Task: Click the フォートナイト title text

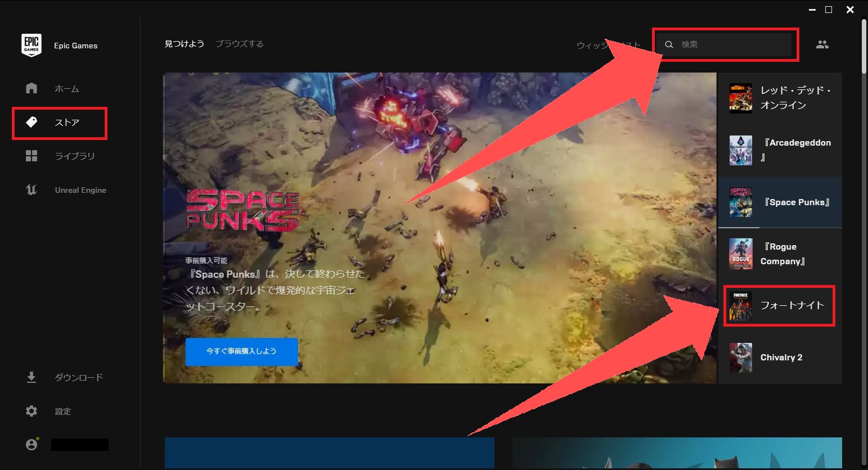Action: tap(792, 305)
